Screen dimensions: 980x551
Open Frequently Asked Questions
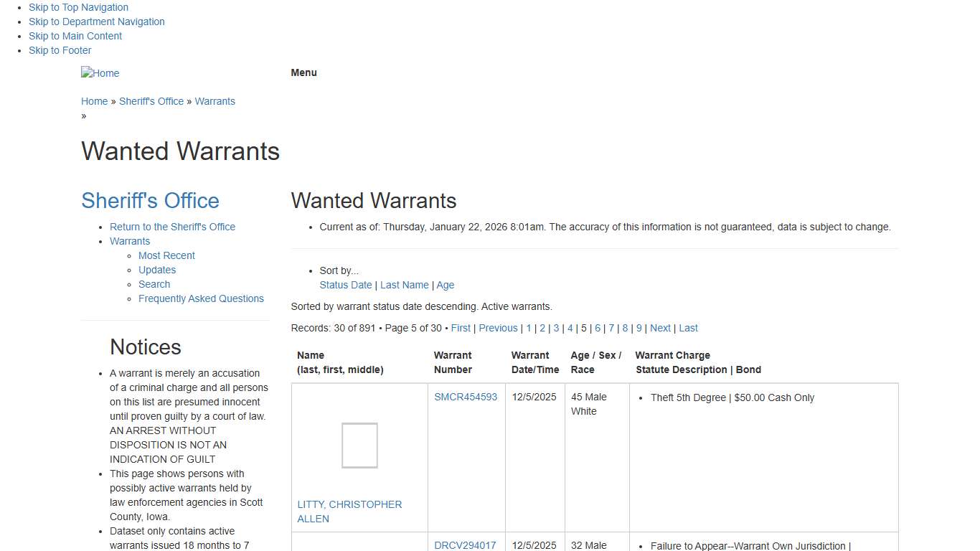pos(201,298)
